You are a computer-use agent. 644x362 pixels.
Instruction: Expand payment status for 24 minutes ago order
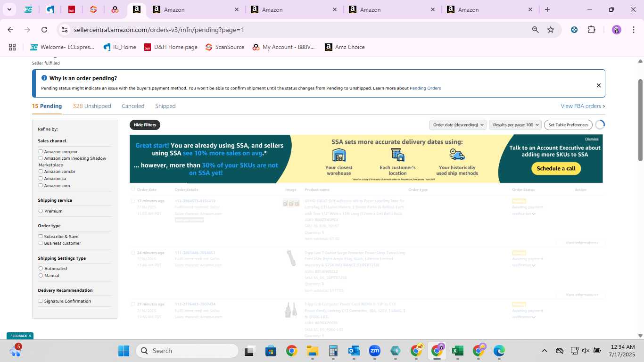tap(534, 265)
